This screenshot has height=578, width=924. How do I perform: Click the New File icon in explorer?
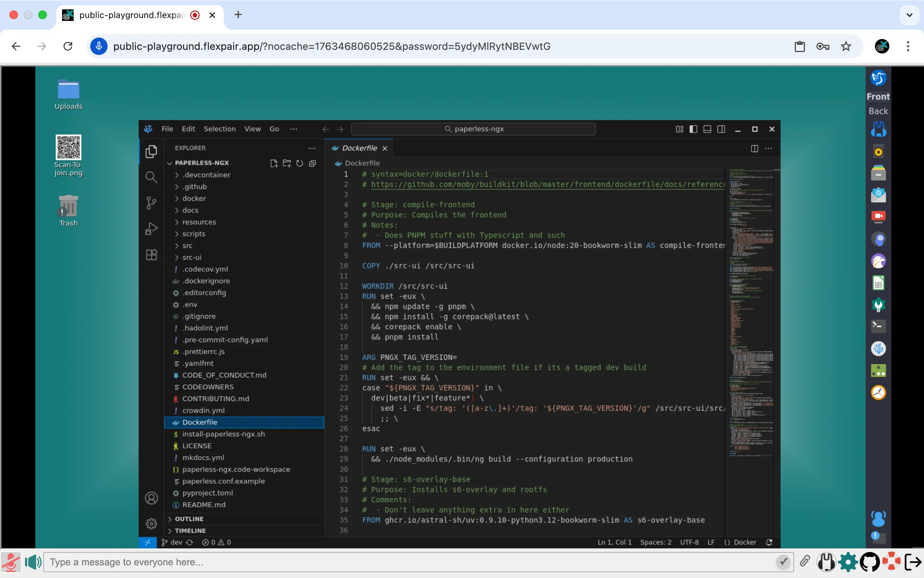point(274,164)
